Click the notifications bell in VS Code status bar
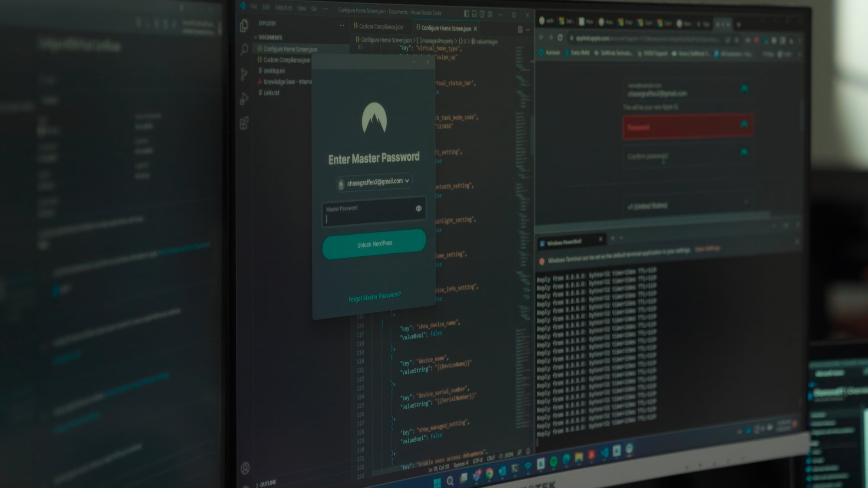Screen dimensions: 868x488 tap(528, 452)
